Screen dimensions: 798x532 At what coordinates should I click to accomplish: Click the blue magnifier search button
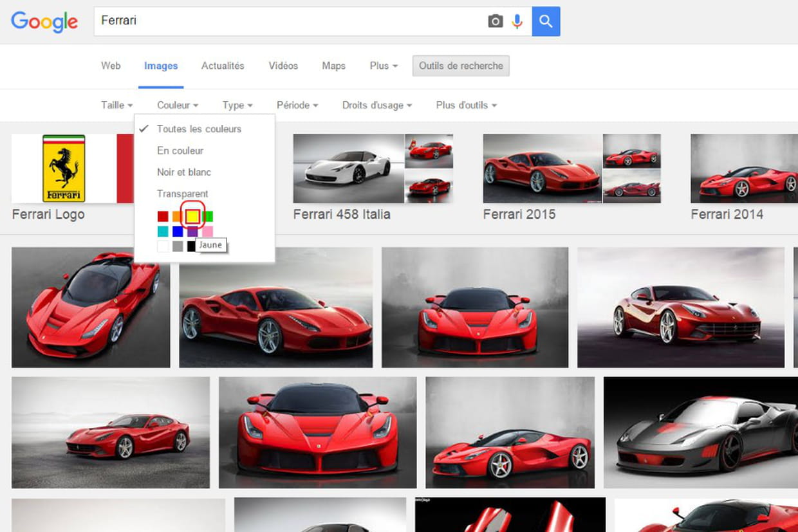tap(546, 21)
